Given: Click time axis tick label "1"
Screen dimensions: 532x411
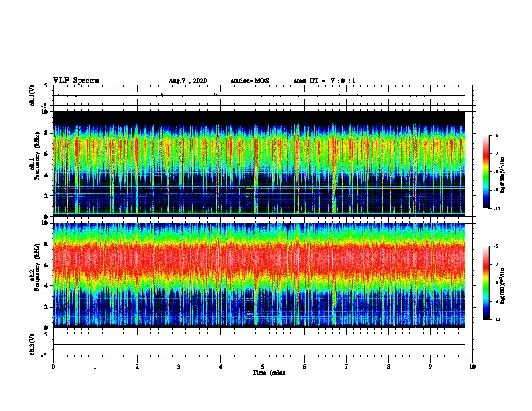Looking at the screenshot, I should 95,367.
